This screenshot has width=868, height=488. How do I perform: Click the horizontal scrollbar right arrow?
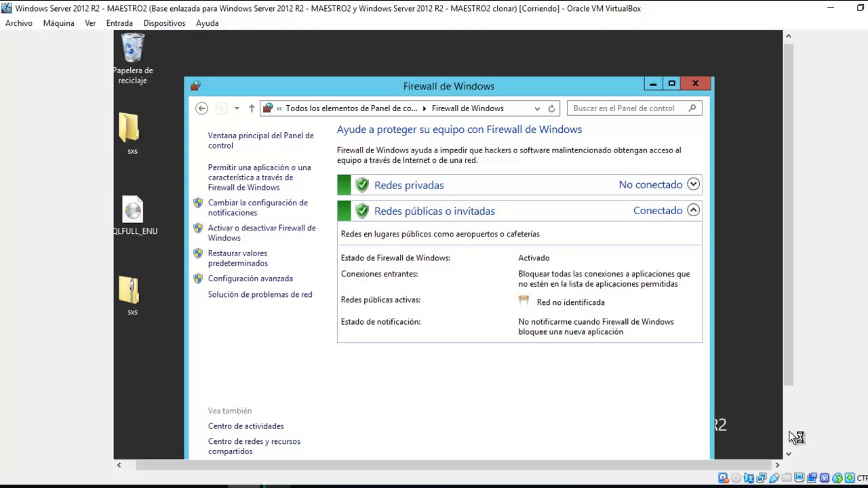point(777,465)
